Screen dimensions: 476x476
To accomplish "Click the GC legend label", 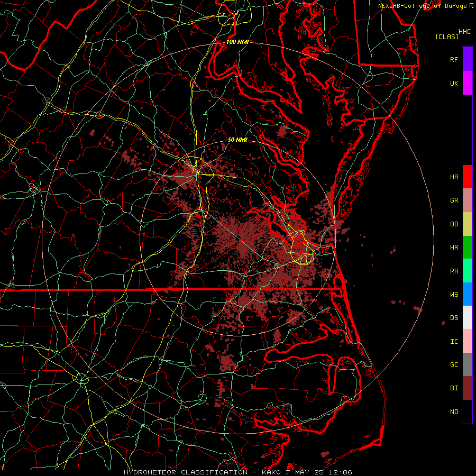I will 454,364.
